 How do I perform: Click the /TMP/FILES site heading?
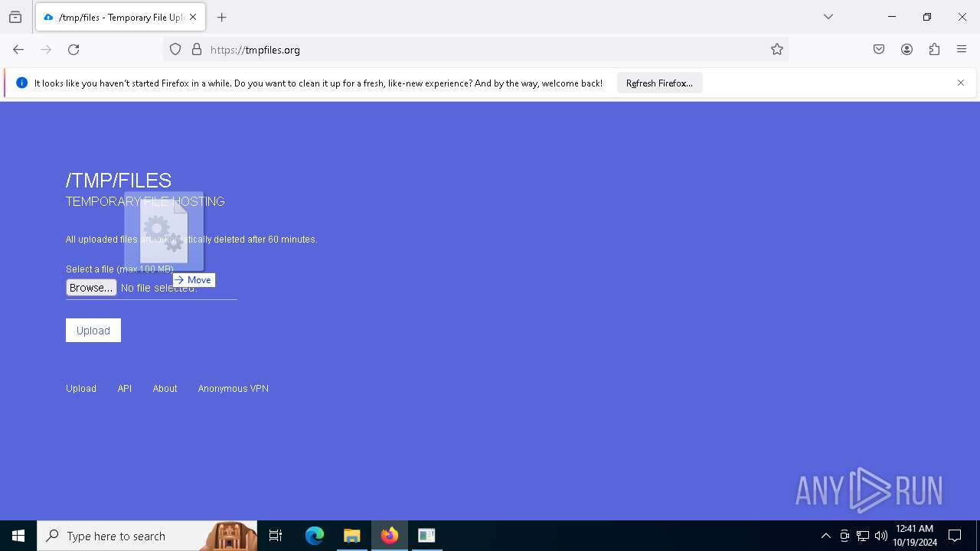(119, 181)
